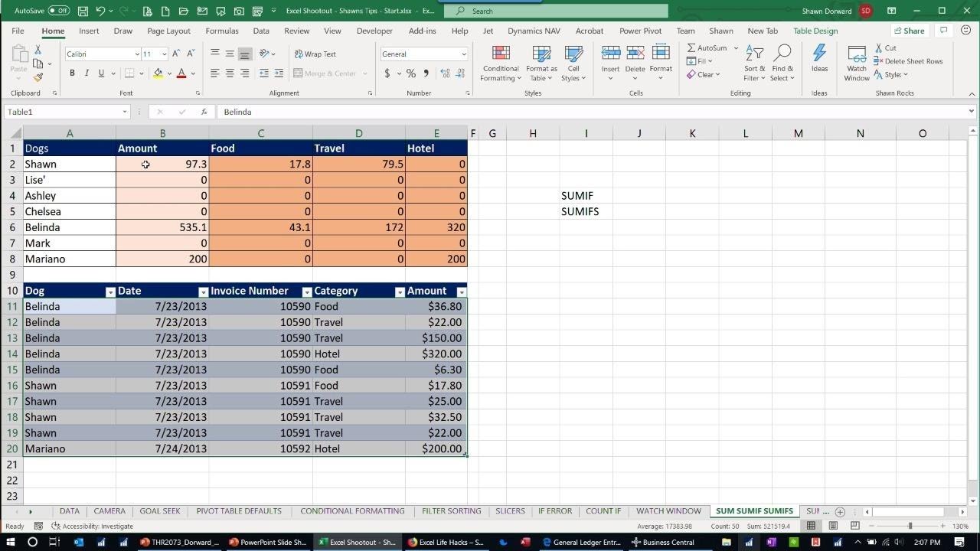Screen dimensions: 980x551
Task: Click the Undo arrow icon
Action: click(x=100, y=11)
